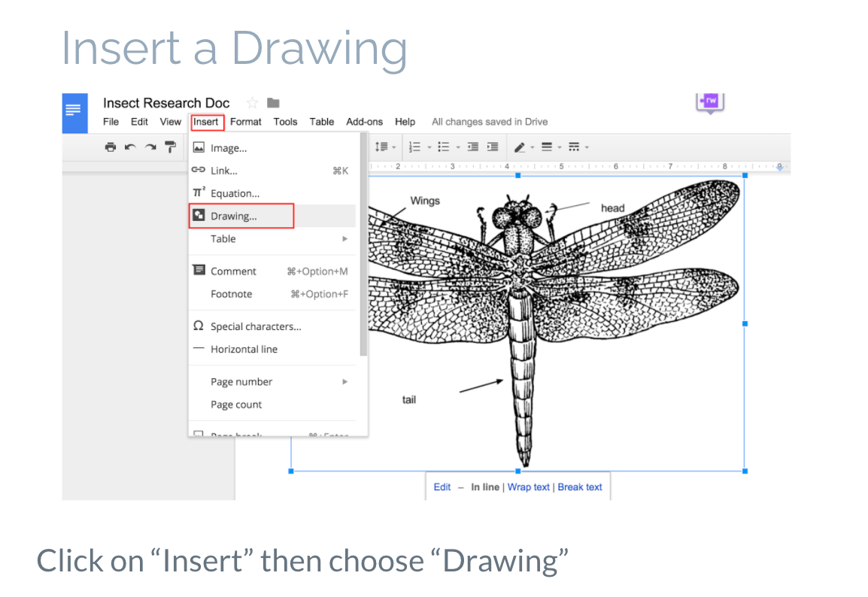Screen dimensions: 868x597
Task: Open the text highlight color picker
Action: (x=524, y=147)
